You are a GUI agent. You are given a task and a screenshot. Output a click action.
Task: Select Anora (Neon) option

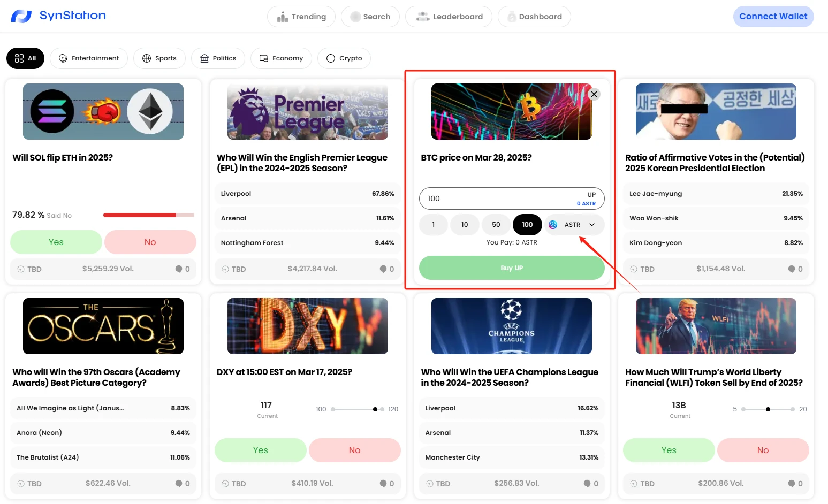tap(103, 433)
